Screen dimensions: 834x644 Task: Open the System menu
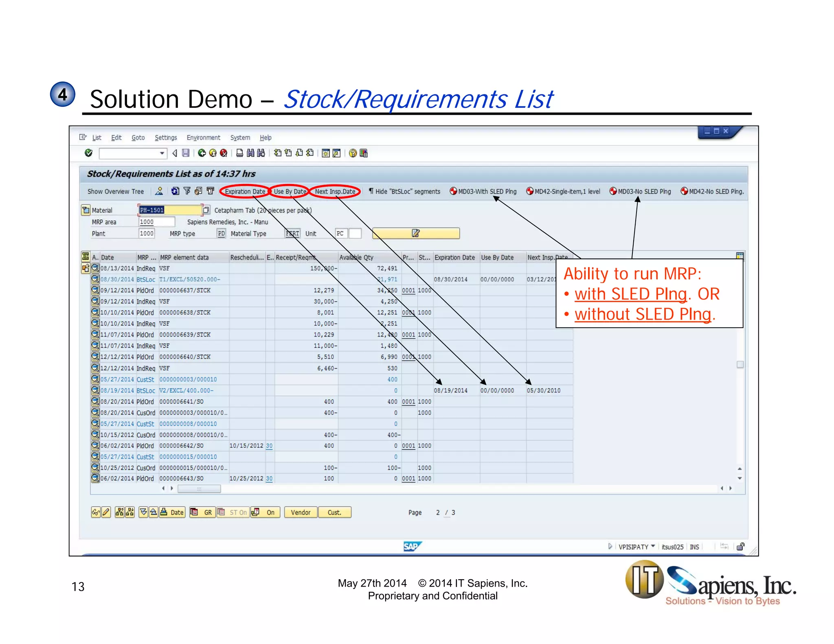tap(240, 138)
